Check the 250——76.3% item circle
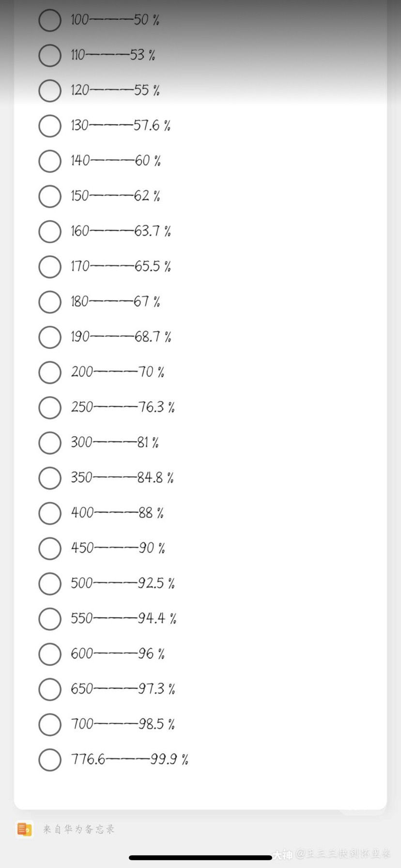401x868 pixels. coord(50,407)
